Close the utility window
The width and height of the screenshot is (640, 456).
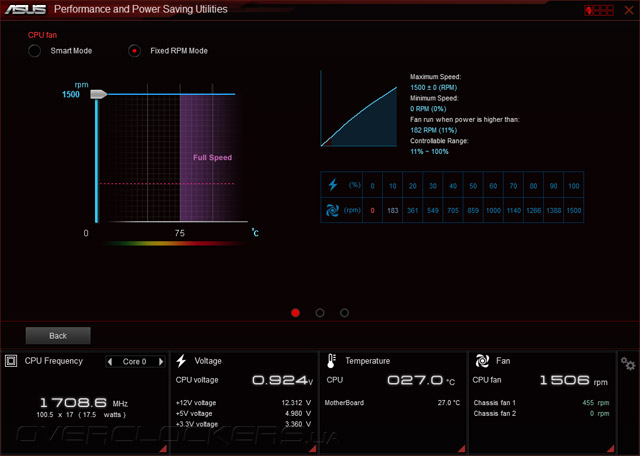point(629,10)
